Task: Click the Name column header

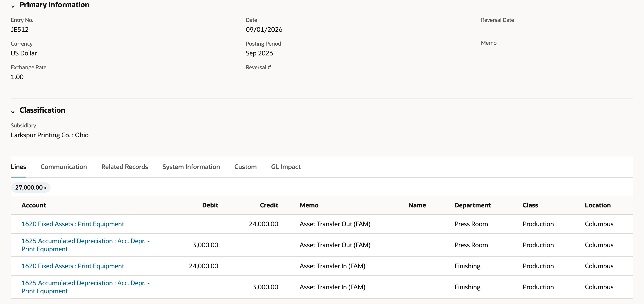Action: point(417,205)
